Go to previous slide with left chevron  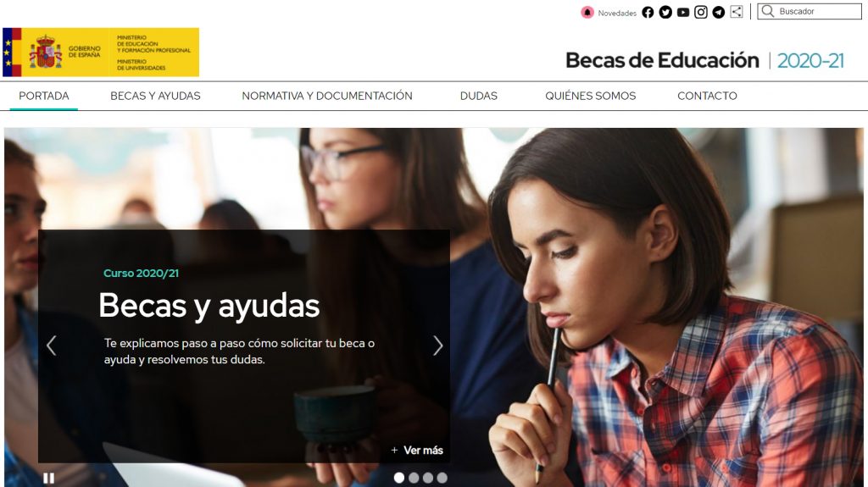[x=52, y=346]
